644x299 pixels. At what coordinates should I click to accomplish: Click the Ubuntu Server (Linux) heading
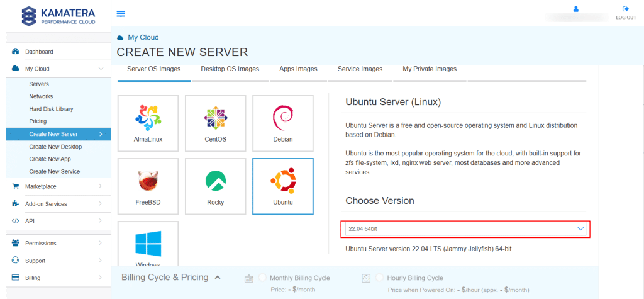(393, 102)
